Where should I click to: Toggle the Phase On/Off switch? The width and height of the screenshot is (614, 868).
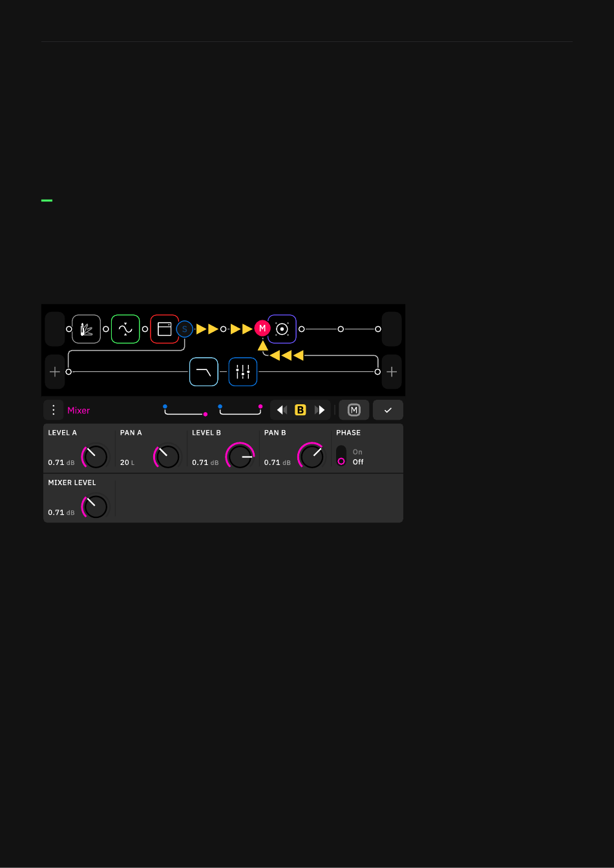coord(341,456)
